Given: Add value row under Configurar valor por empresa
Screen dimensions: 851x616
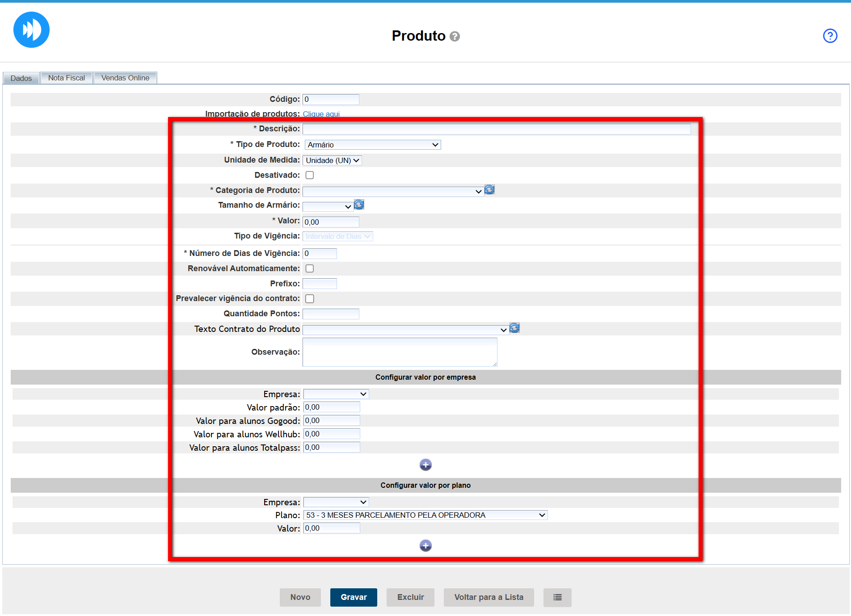Looking at the screenshot, I should (425, 465).
